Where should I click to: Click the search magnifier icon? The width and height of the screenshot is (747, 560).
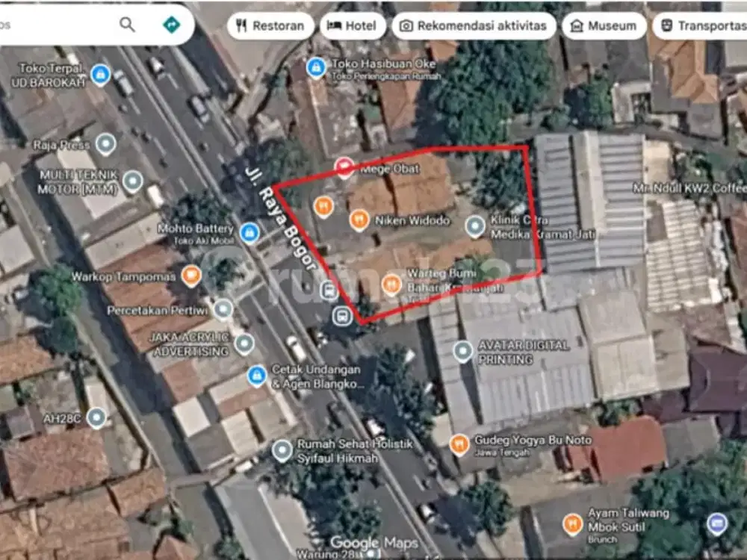[x=127, y=24]
